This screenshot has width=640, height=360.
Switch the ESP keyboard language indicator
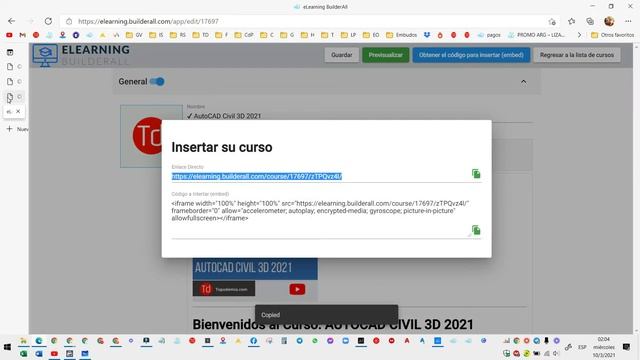click(582, 347)
